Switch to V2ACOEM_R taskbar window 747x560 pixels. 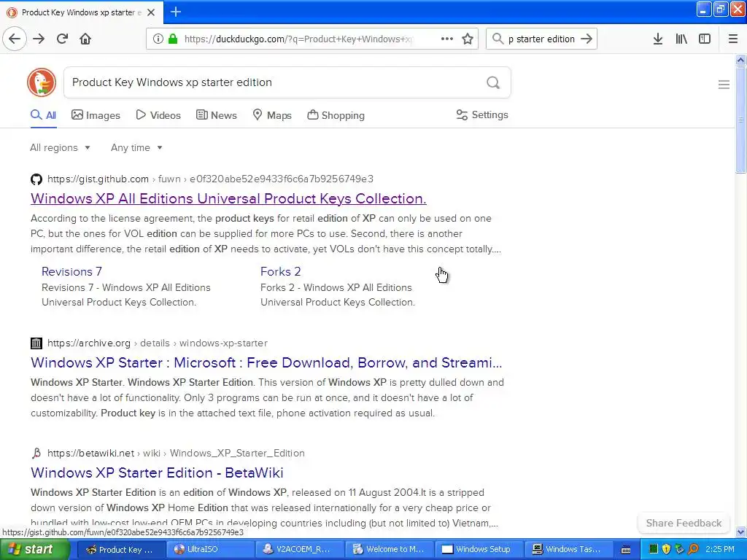tap(301, 549)
